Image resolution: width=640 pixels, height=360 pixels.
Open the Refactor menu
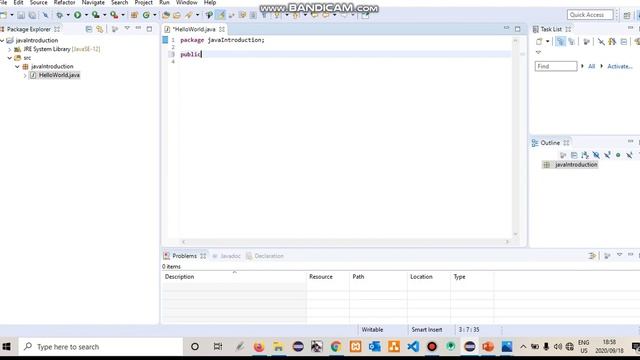(x=64, y=2)
